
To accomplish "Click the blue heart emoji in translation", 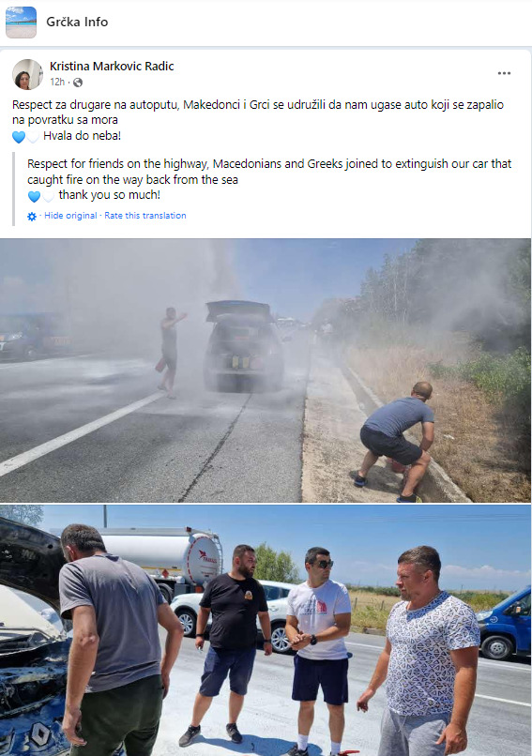I will coord(34,196).
